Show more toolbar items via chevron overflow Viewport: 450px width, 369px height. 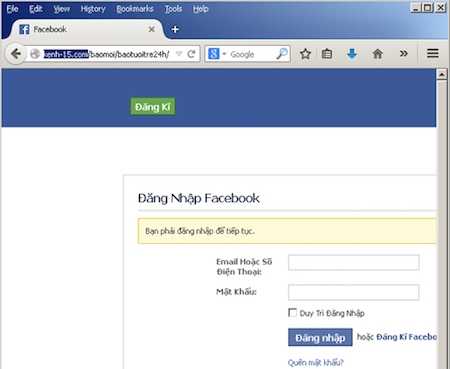tap(403, 54)
